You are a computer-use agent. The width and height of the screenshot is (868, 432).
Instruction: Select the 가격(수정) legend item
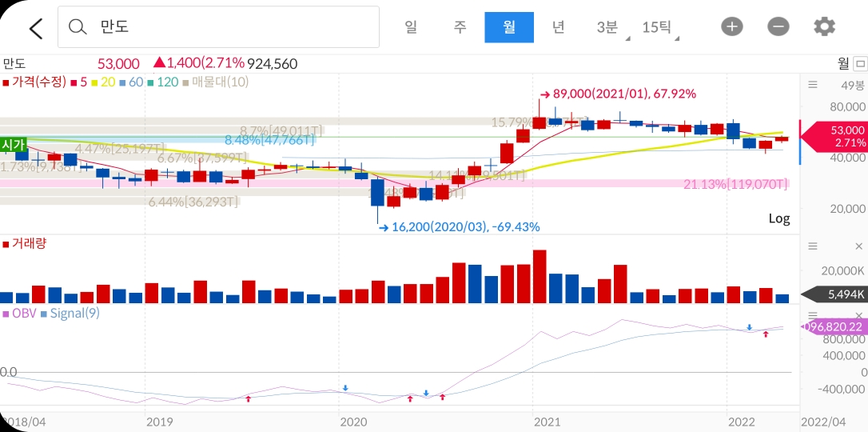[35, 82]
